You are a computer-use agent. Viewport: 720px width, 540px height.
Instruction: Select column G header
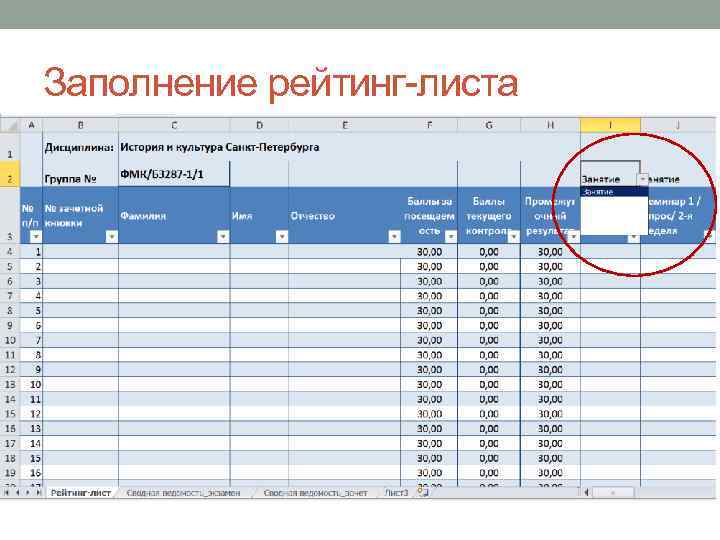(489, 125)
